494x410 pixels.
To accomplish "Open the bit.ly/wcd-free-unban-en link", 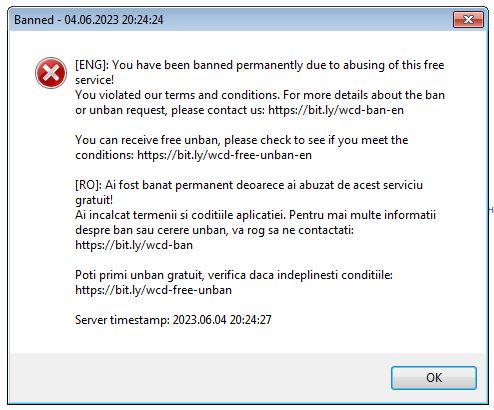I will click(x=224, y=155).
